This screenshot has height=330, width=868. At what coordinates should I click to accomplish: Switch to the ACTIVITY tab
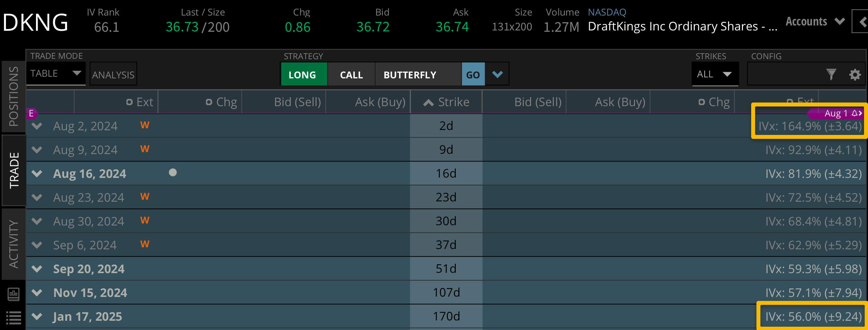point(14,244)
